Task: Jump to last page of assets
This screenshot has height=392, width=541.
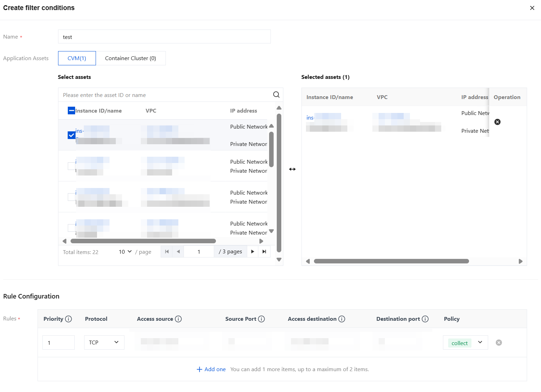Action: pyautogui.click(x=264, y=252)
